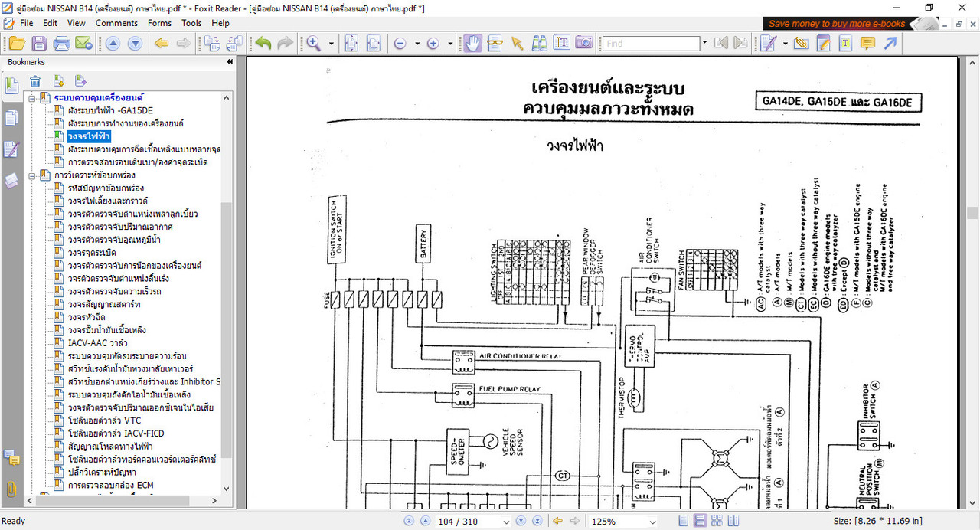980x530 pixels.
Task: Open the Pages thumbnails sidebar panel
Action: (11, 118)
